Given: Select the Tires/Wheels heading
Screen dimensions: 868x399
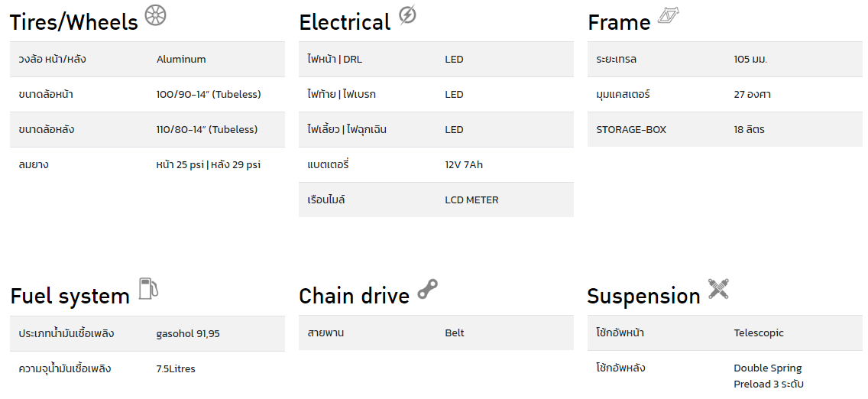Looking at the screenshot, I should click(73, 22).
